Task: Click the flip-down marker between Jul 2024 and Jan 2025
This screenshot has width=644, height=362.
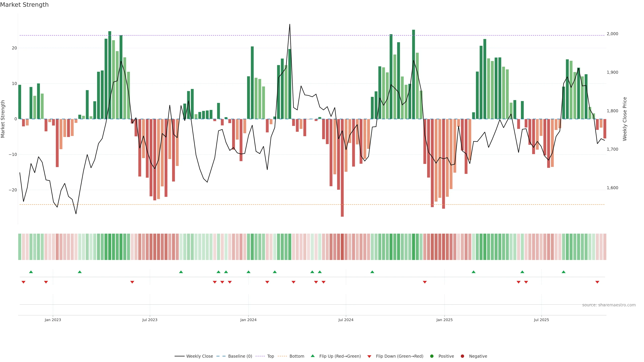Action: coord(425,282)
